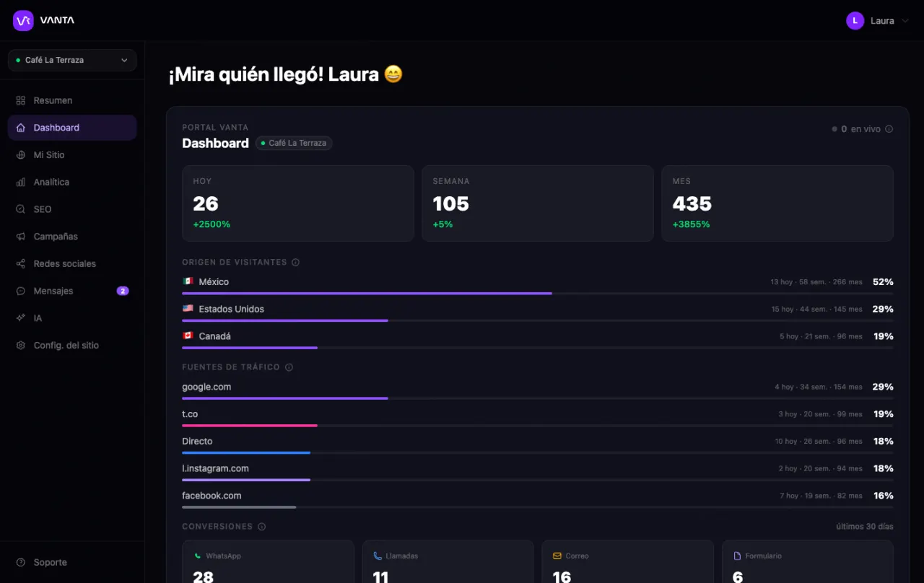The image size is (924, 583).
Task: Click the Campañas megaphone icon
Action: (x=21, y=237)
